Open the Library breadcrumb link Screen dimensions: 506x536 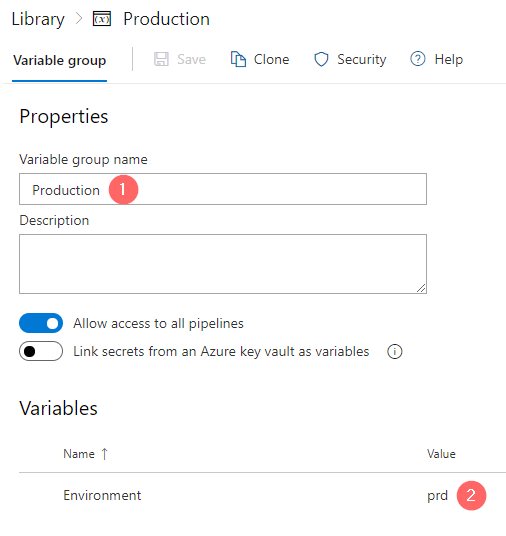[38, 19]
